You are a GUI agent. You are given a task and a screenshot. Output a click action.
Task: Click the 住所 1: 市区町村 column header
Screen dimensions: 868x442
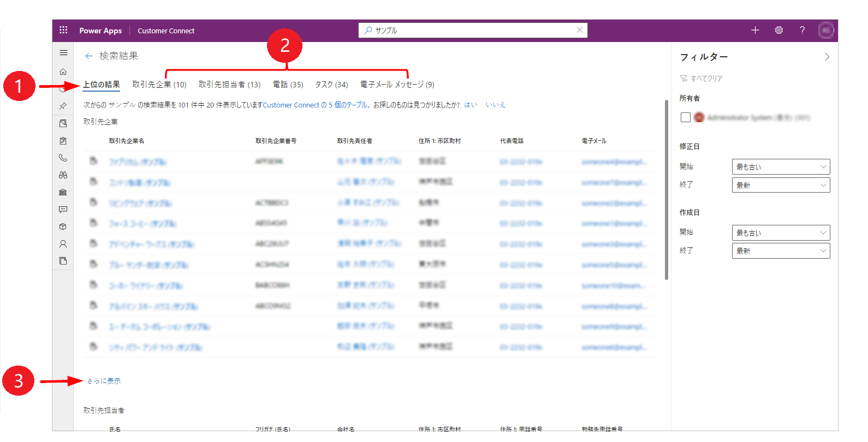tap(440, 141)
